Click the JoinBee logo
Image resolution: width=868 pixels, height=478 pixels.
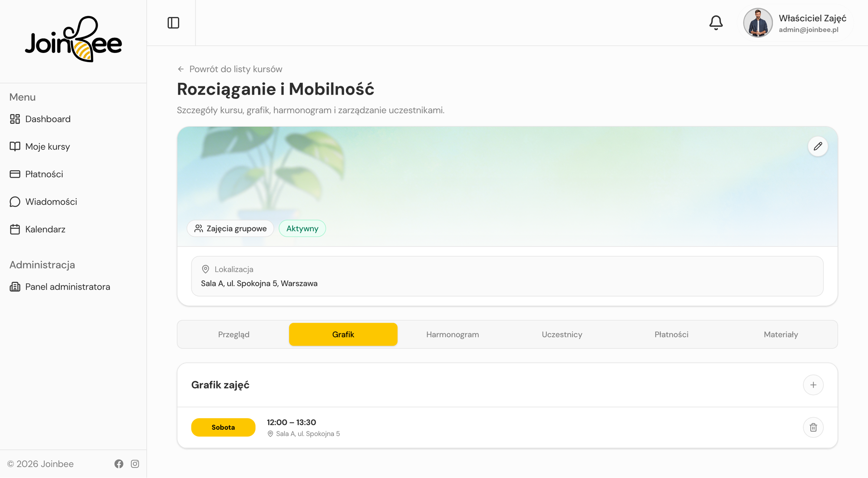click(x=73, y=40)
